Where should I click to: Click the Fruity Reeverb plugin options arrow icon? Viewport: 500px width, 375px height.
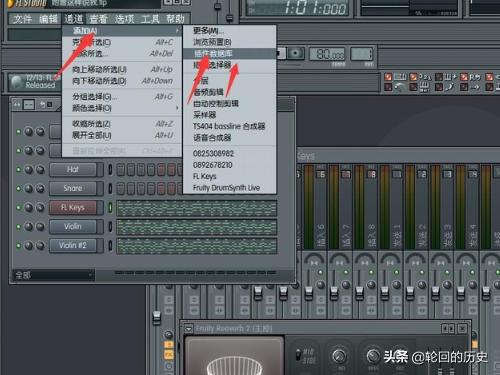(x=189, y=329)
